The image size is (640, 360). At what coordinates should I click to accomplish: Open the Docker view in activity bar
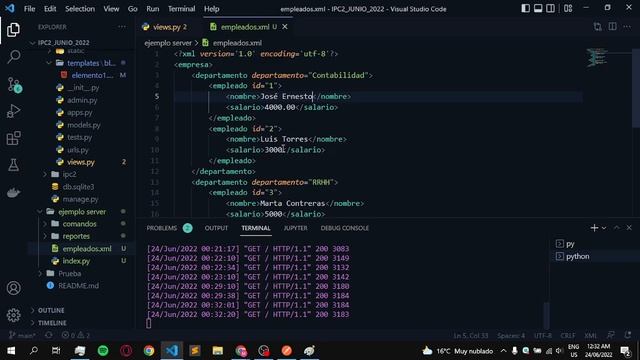coord(13,192)
